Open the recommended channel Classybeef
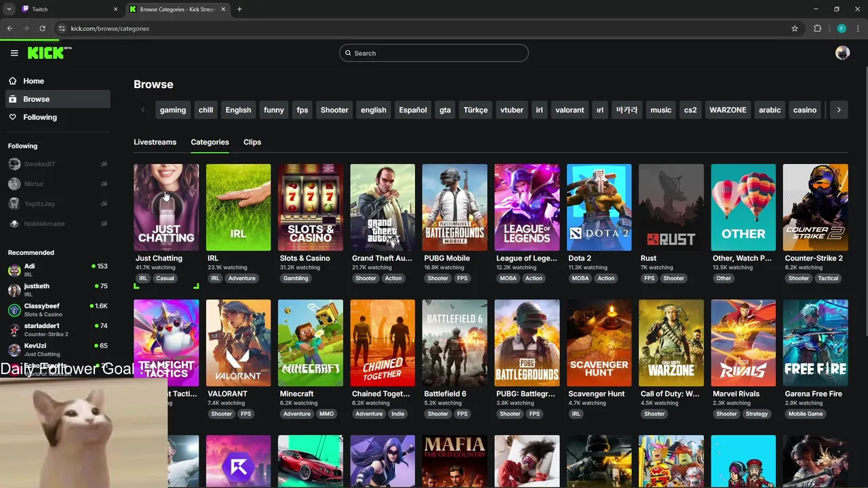Image resolution: width=868 pixels, height=488 pixels. point(58,310)
